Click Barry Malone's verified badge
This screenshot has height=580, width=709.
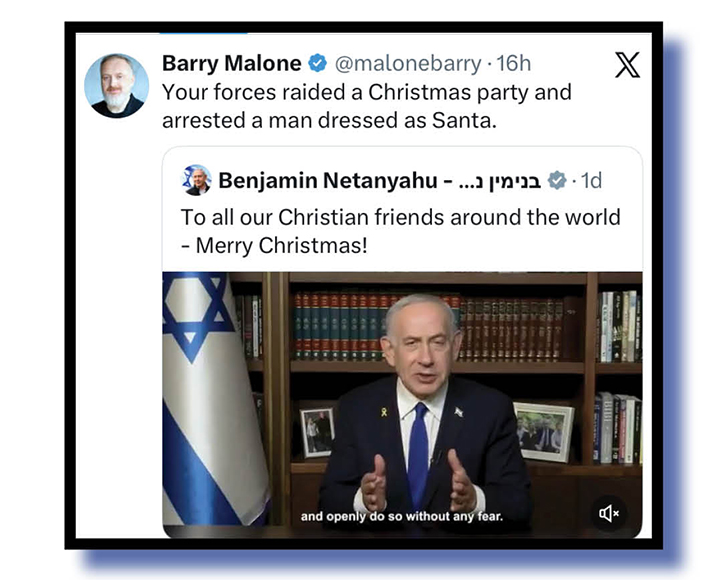(x=317, y=63)
